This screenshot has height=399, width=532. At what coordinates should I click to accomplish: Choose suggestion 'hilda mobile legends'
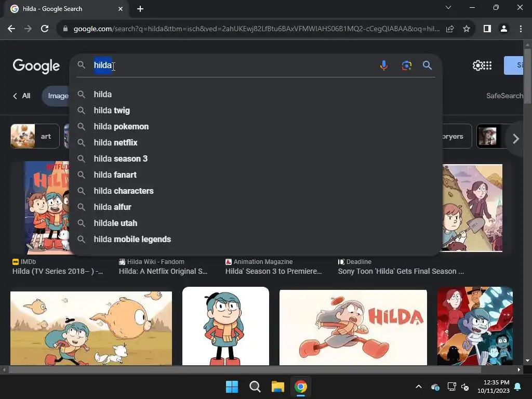tap(256, 239)
